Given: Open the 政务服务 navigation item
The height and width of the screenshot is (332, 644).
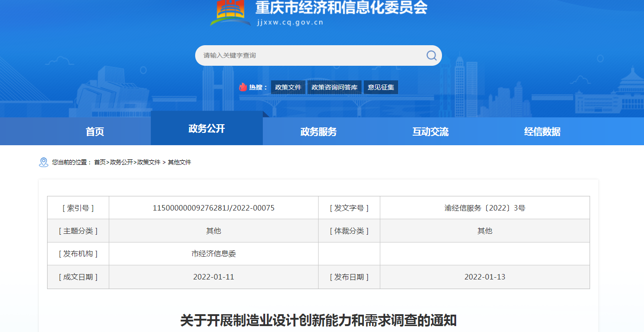Looking at the screenshot, I should click(x=319, y=132).
